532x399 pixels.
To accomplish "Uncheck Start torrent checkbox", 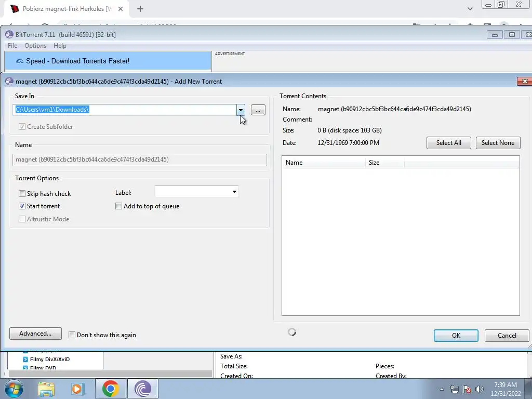I will pos(22,206).
